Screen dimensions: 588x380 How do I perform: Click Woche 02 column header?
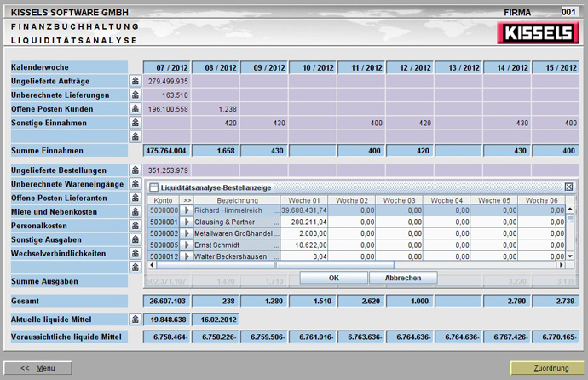click(352, 200)
